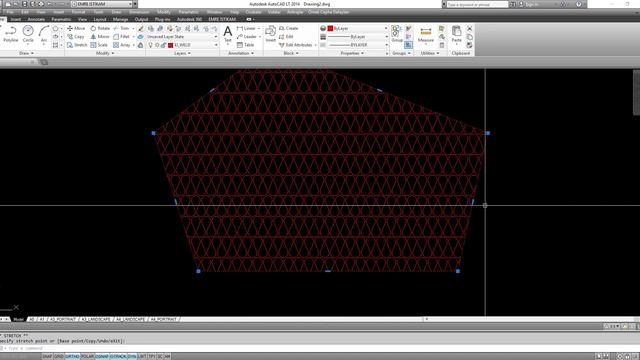This screenshot has width=640, height=360.
Task: Open the Window menu
Action: pos(214,12)
